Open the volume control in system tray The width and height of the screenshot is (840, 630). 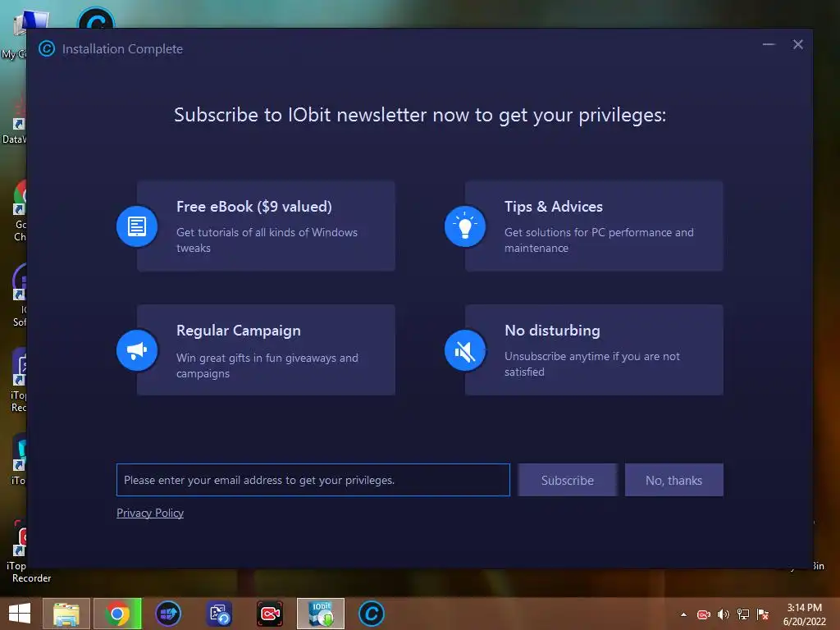(724, 614)
